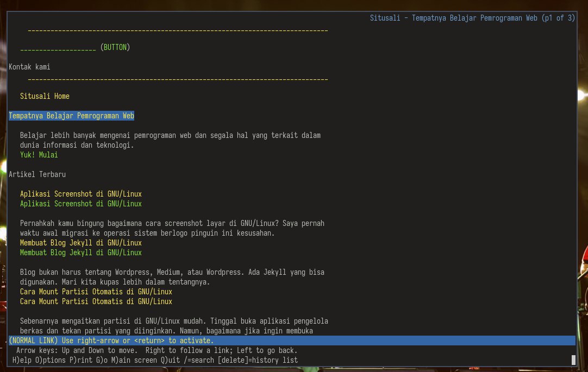Select P)rint in the Lynx command line
The image size is (588, 372).
tap(81, 360)
